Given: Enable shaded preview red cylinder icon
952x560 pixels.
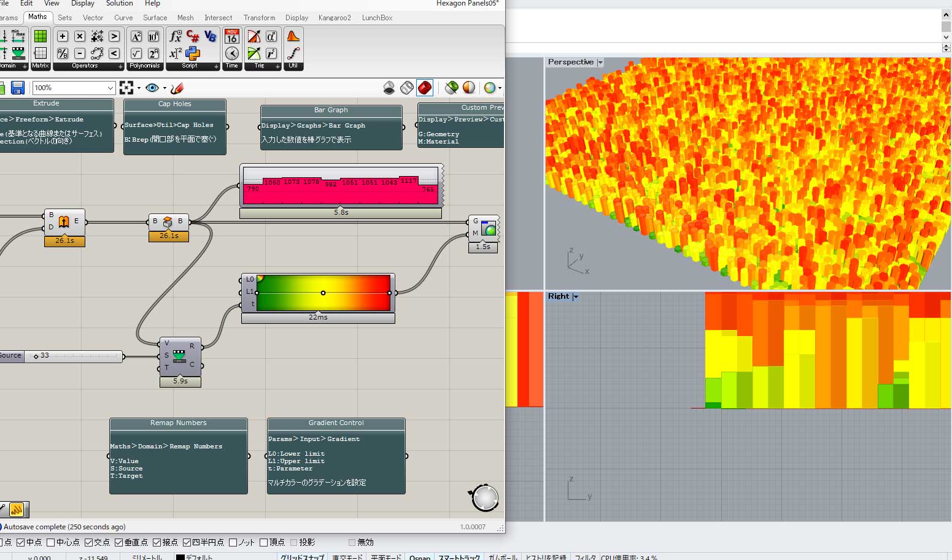Looking at the screenshot, I should coord(425,88).
